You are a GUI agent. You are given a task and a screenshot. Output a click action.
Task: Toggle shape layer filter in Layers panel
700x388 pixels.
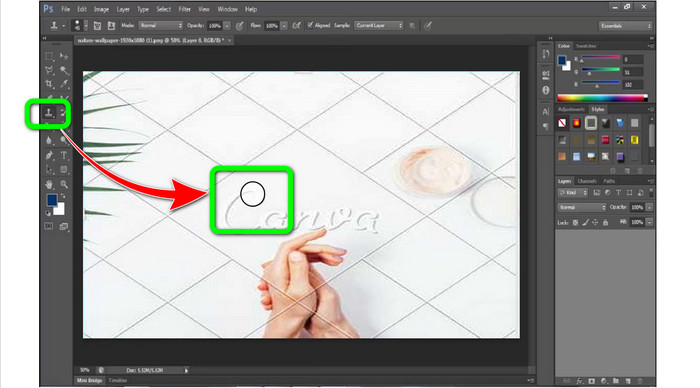coord(629,193)
